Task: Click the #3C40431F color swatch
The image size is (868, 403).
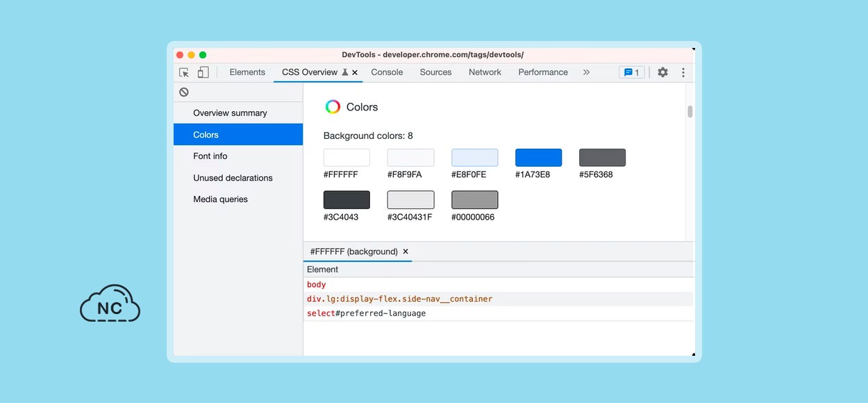Action: [410, 200]
